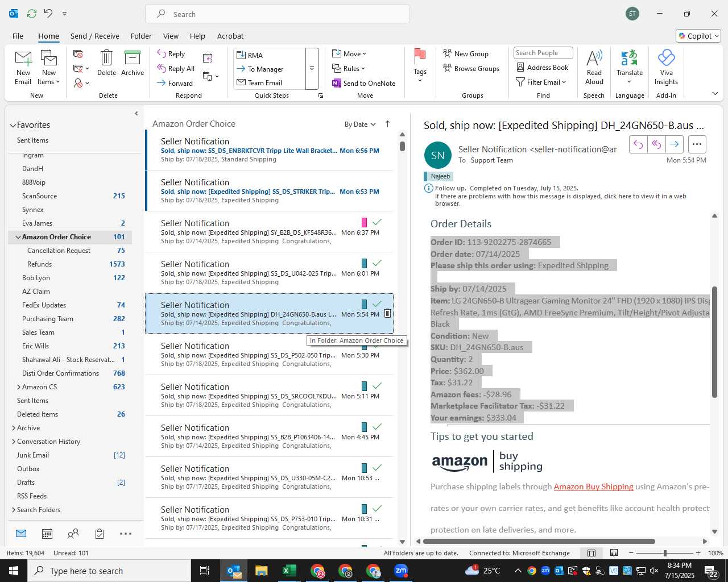Image resolution: width=728 pixels, height=582 pixels.
Task: Delete the DH_24GN650-B.aus message via its trash icon
Action: [x=387, y=313]
